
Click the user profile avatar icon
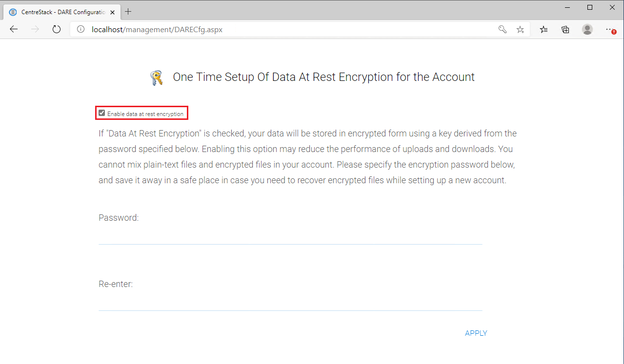587,29
